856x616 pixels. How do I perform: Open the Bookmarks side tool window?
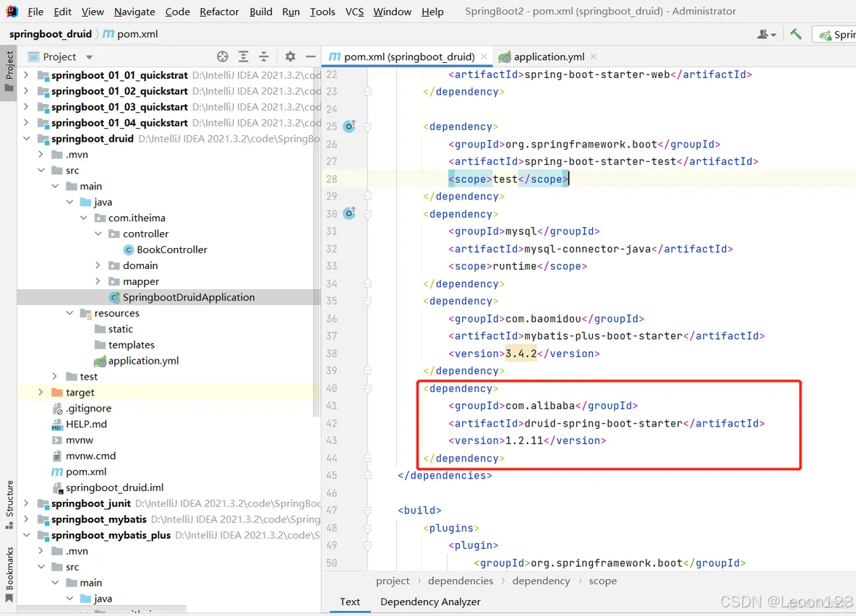click(x=9, y=575)
